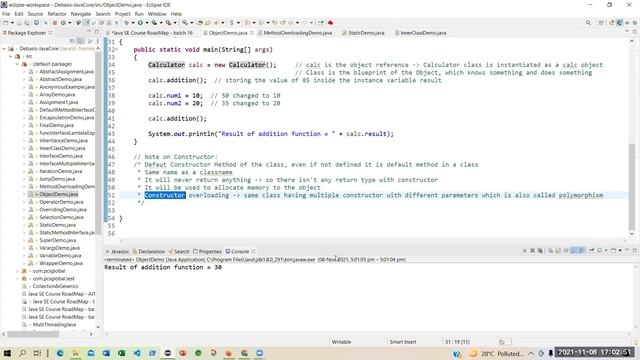Select AbstractDemo.java in Package Explorer tree
Viewport: 640px width, 360px height.
pos(60,79)
